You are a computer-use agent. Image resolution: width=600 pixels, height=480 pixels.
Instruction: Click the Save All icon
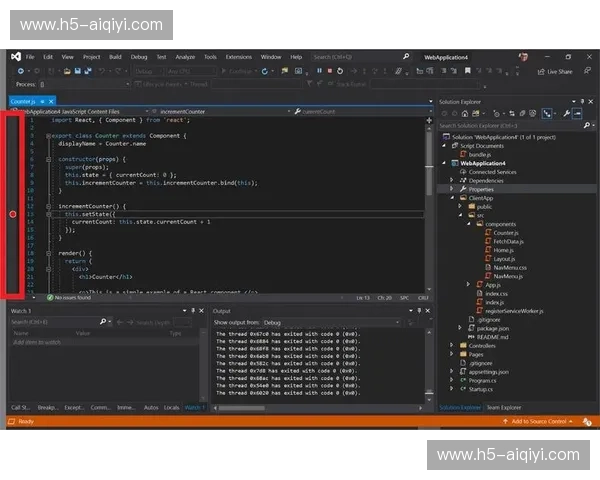[88, 71]
